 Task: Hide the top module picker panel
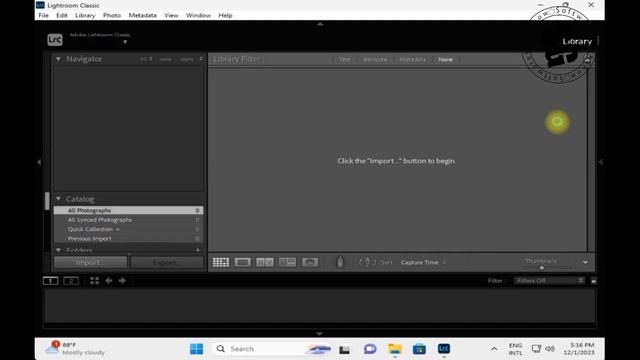point(320,24)
